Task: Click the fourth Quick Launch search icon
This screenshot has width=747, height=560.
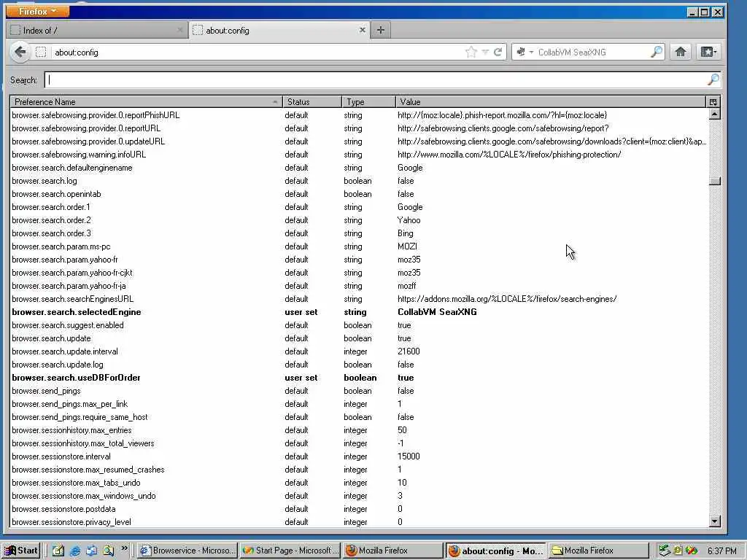Action: point(109,551)
